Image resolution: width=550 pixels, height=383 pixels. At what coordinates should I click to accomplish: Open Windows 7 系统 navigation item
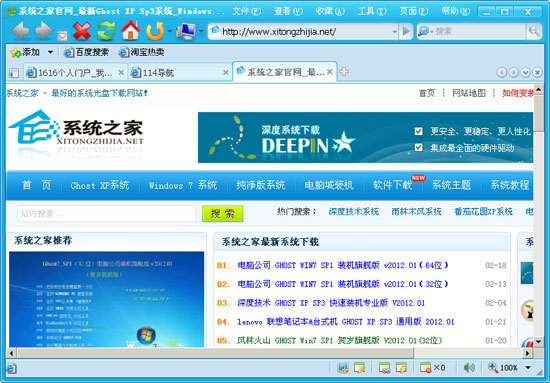coord(183,185)
